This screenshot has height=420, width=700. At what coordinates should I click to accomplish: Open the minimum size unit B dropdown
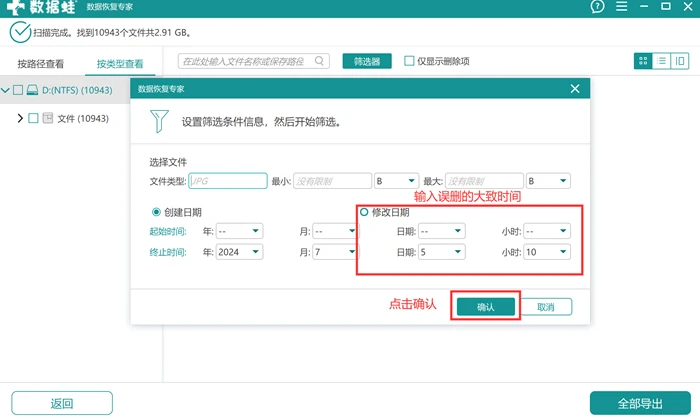coord(396,181)
